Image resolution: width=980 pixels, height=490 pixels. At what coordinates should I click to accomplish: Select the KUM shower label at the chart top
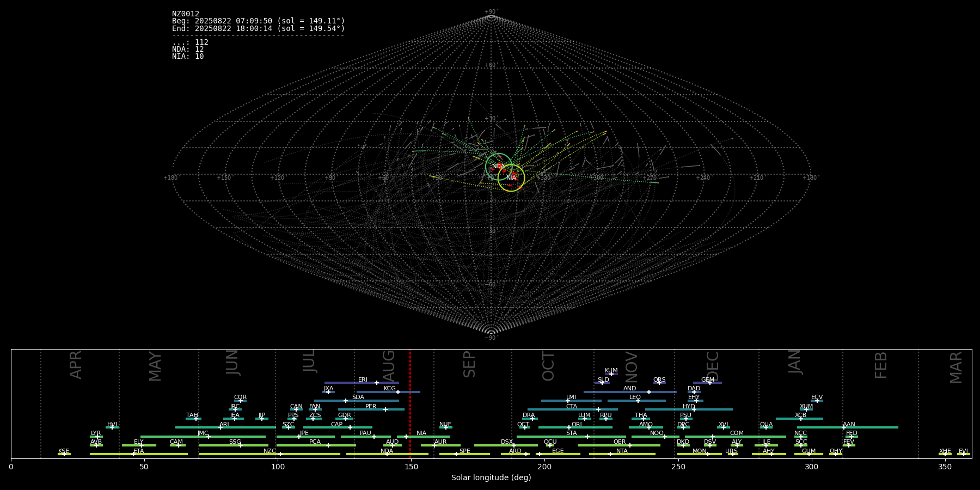(611, 371)
